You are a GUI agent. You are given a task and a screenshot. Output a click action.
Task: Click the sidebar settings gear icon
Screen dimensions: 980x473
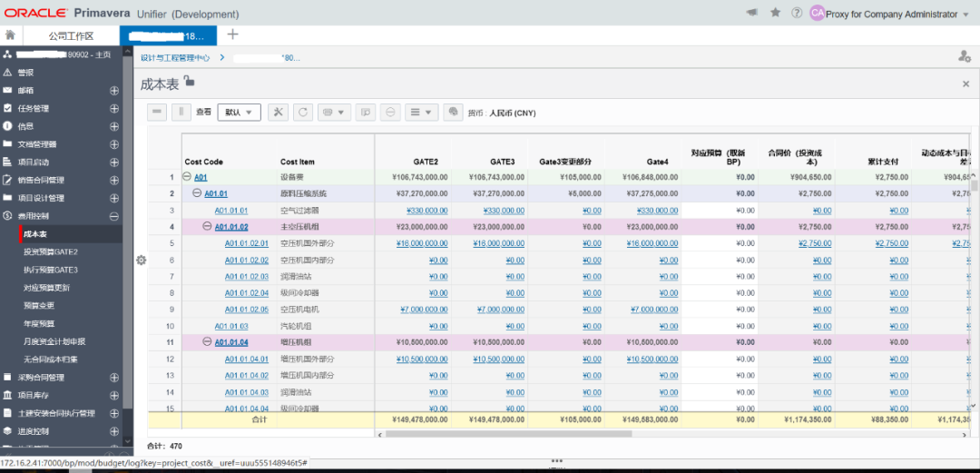coord(142,261)
